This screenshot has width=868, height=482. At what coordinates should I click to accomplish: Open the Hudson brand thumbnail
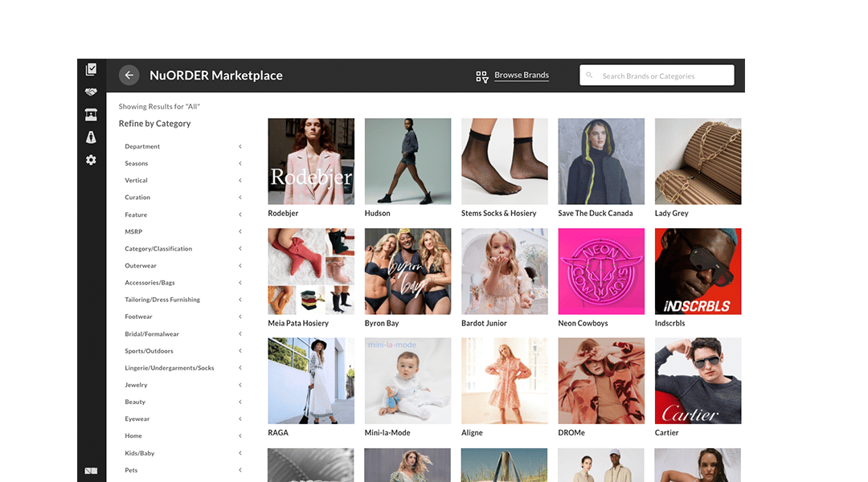[x=408, y=161]
